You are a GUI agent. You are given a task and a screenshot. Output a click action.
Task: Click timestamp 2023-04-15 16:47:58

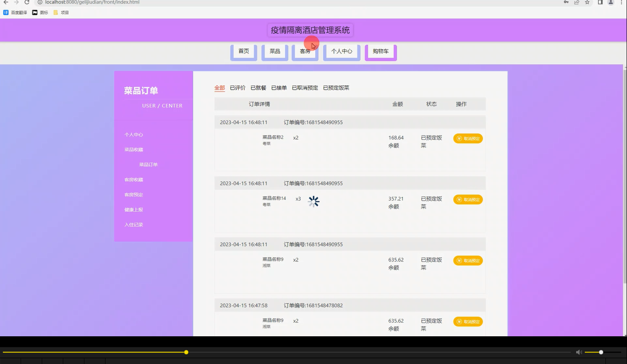[x=244, y=305]
